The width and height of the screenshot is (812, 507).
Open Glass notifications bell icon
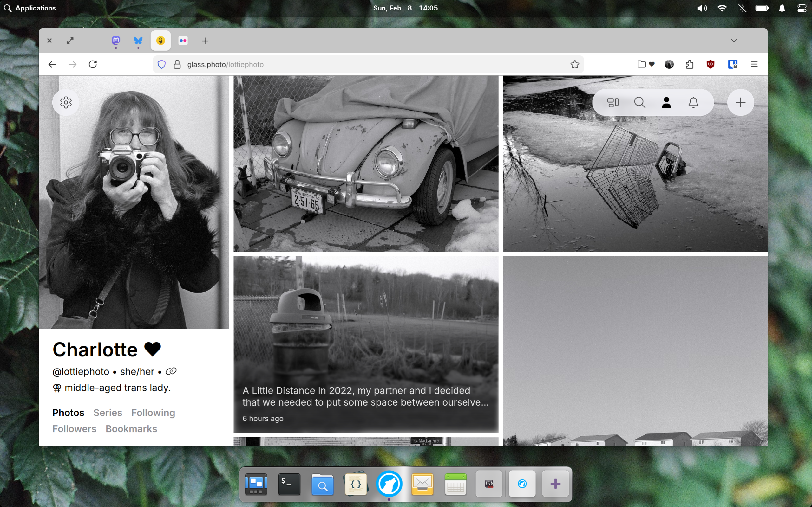(693, 103)
